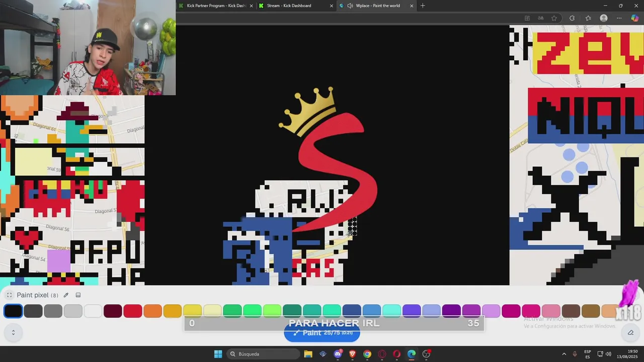Open the ESP language input switcher
This screenshot has width=644, height=362.
(x=588, y=354)
